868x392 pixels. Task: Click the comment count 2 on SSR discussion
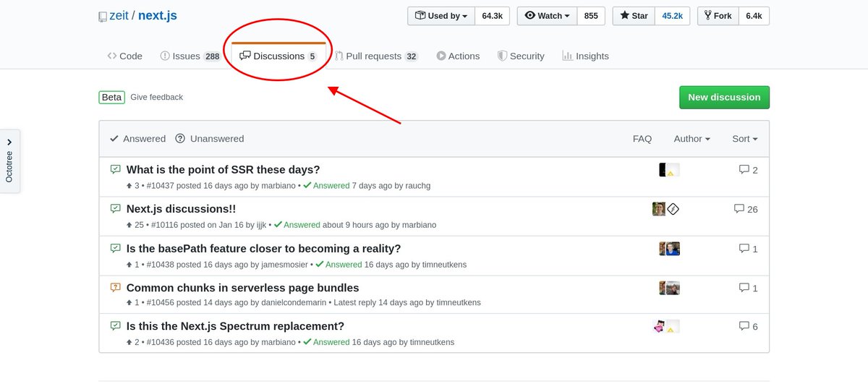748,170
